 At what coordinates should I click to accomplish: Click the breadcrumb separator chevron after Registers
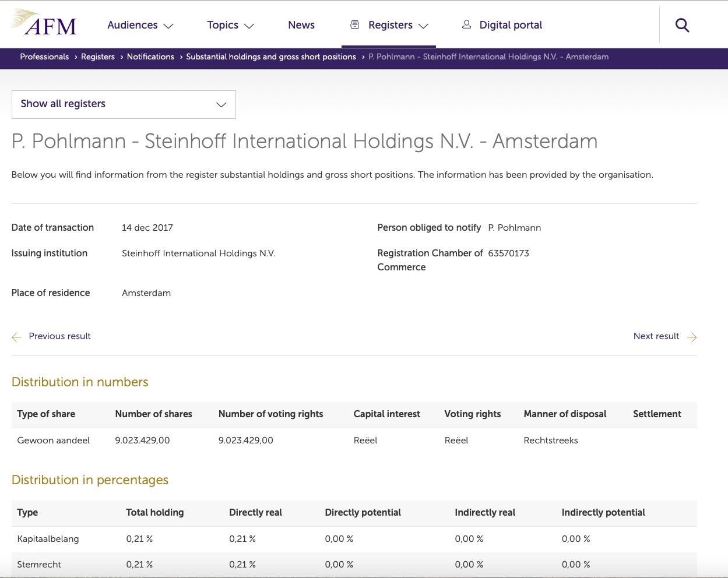tap(121, 57)
